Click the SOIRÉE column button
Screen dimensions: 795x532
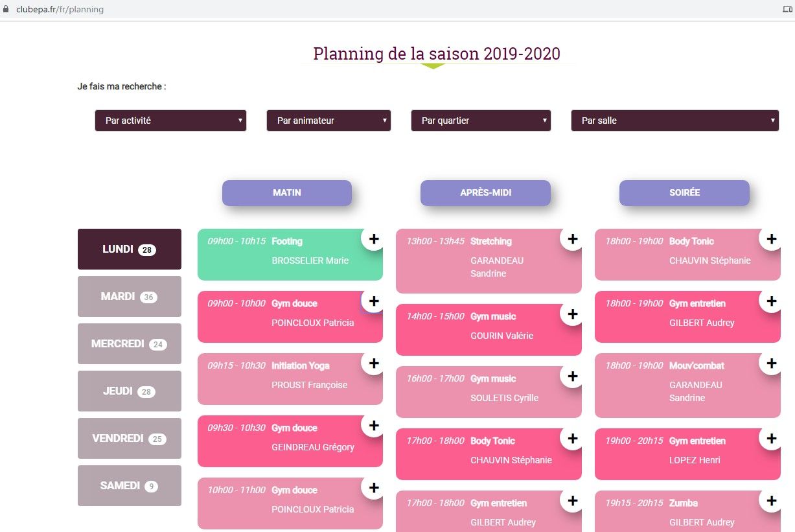[684, 193]
